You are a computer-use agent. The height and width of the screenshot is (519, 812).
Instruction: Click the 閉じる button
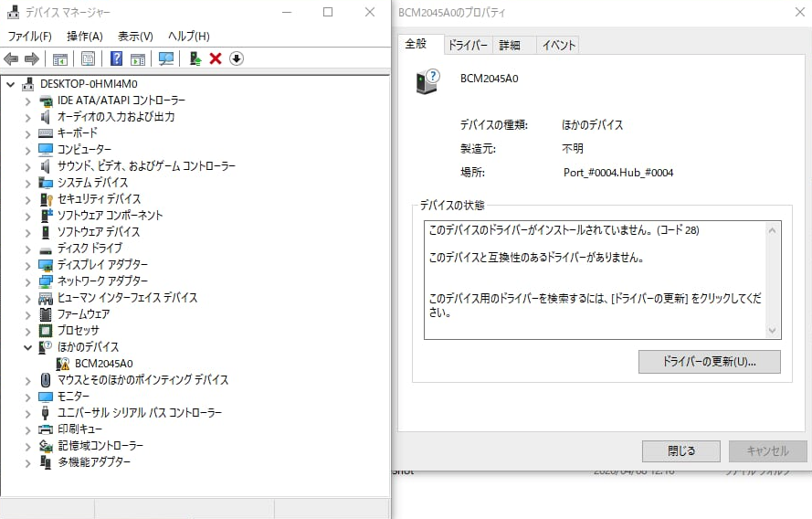(x=681, y=451)
